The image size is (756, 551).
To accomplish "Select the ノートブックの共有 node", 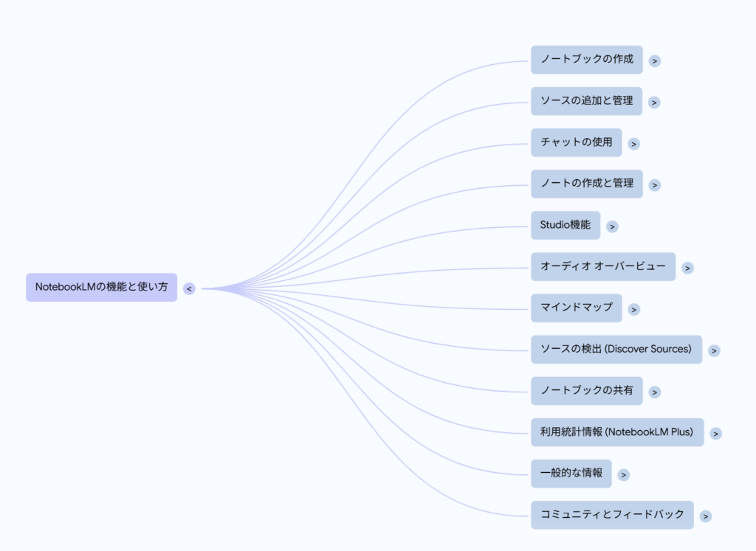I will pos(587,391).
